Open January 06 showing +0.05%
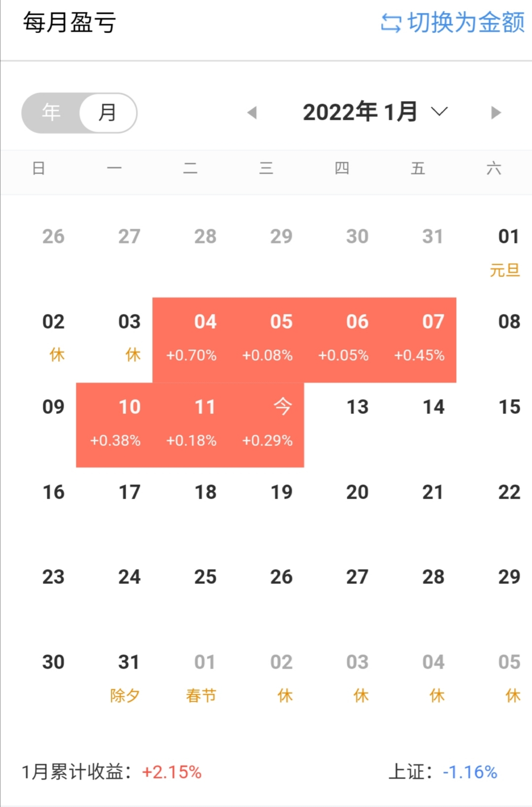The height and width of the screenshot is (807, 532). pos(343,339)
